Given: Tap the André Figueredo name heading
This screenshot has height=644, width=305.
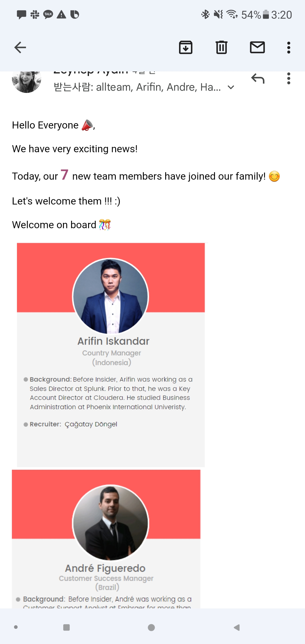Looking at the screenshot, I should pos(105,568).
